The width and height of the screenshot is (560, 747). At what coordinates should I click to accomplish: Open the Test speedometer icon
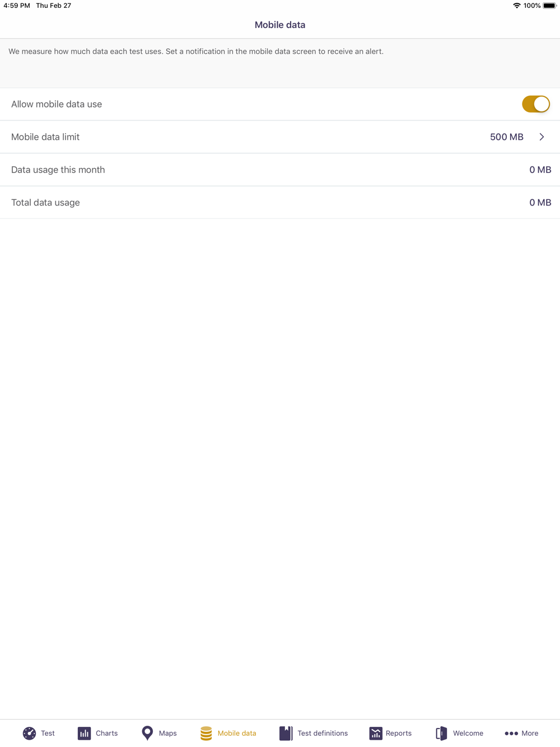[29, 733]
